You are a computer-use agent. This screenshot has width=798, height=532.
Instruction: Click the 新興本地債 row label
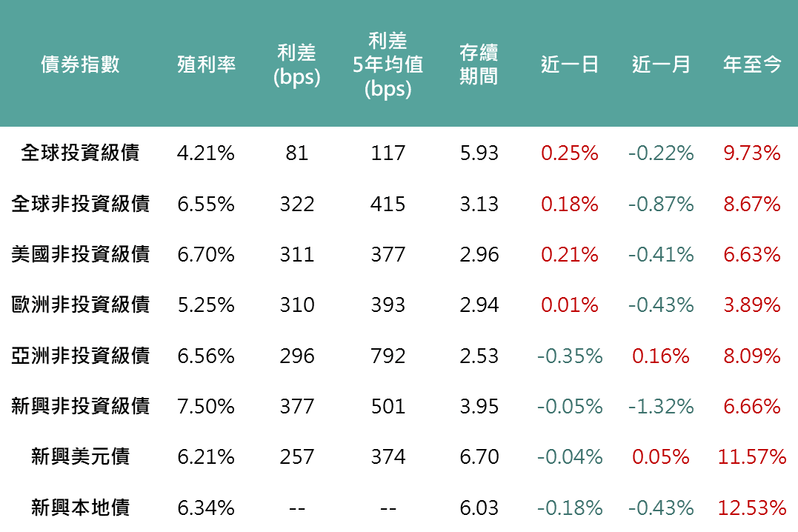[80, 508]
